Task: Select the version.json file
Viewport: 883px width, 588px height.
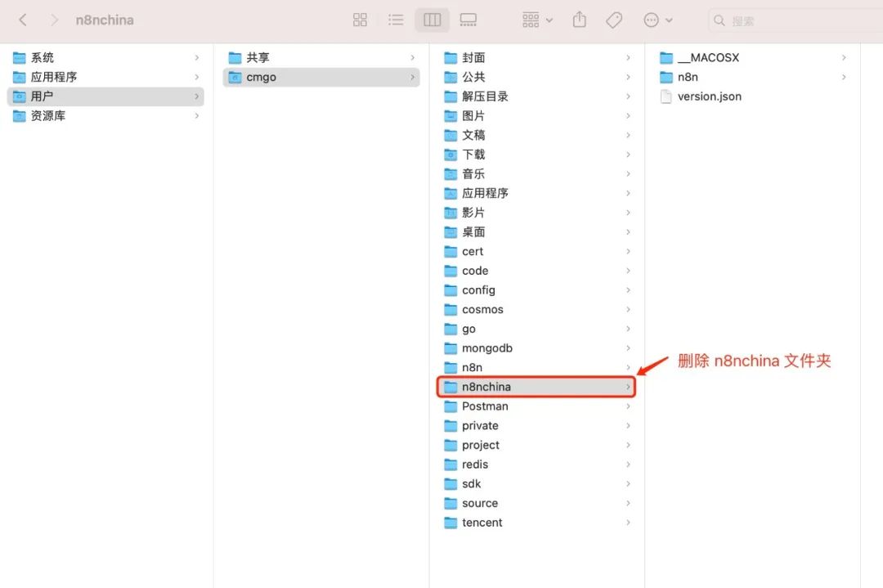Action: point(753,97)
